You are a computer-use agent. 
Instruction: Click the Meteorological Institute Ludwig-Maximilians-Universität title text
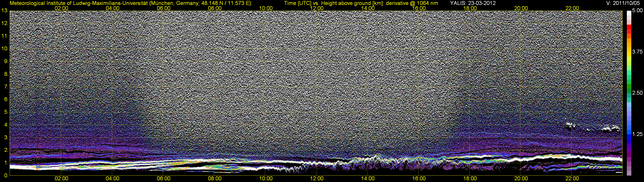pyautogui.click(x=131, y=3)
